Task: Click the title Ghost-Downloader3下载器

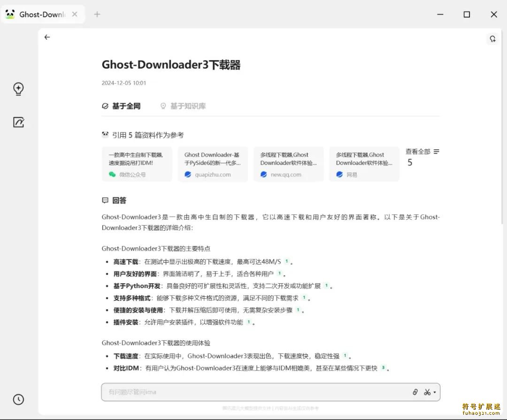Action: 171,65
